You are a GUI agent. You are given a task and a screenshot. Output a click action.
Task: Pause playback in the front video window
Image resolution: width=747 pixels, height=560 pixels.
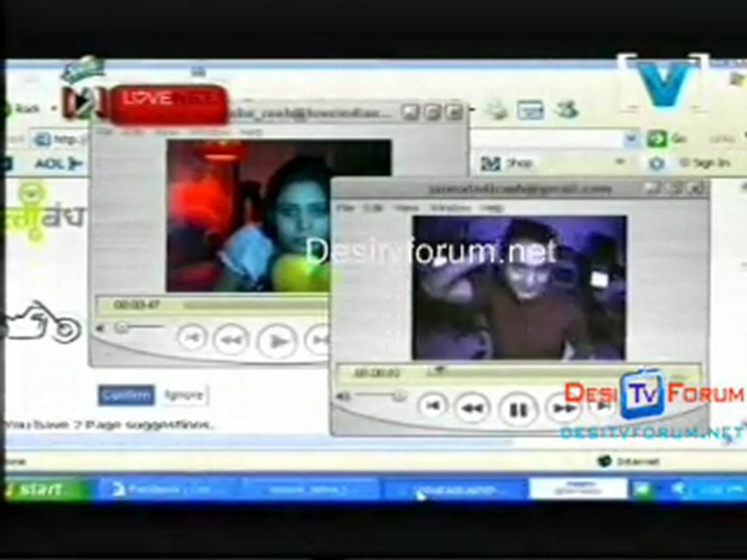coord(518,409)
